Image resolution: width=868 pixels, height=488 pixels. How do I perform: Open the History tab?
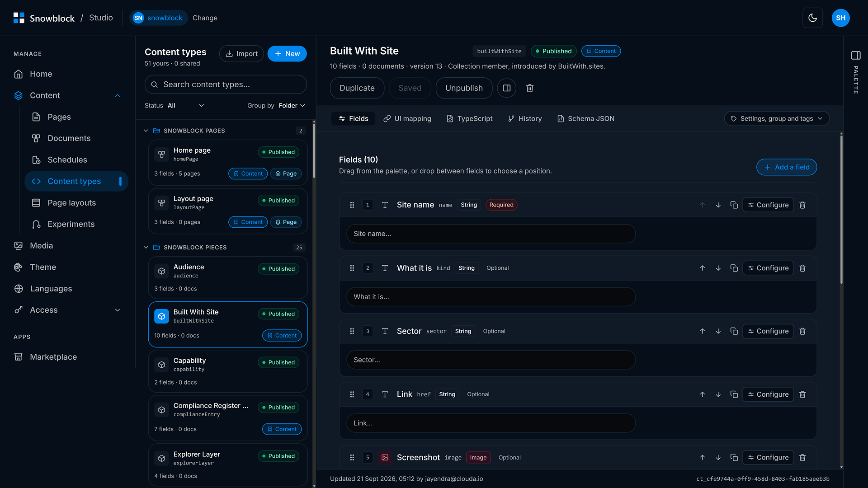point(525,118)
